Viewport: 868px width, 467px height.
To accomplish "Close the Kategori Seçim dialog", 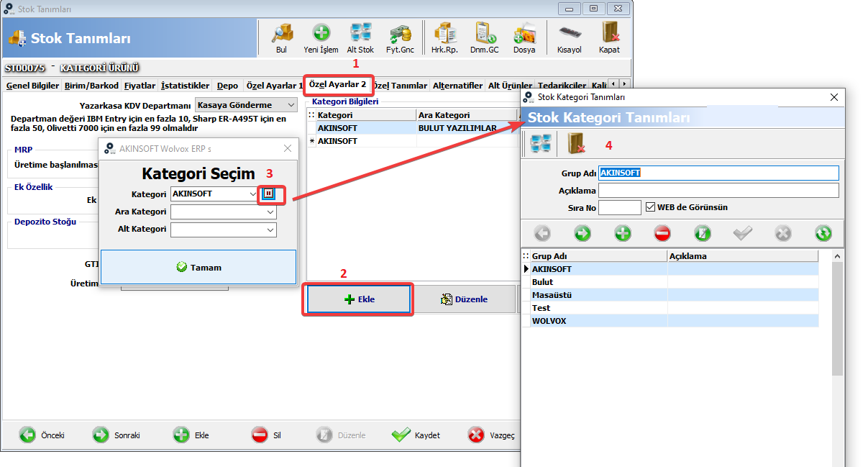I will click(287, 148).
